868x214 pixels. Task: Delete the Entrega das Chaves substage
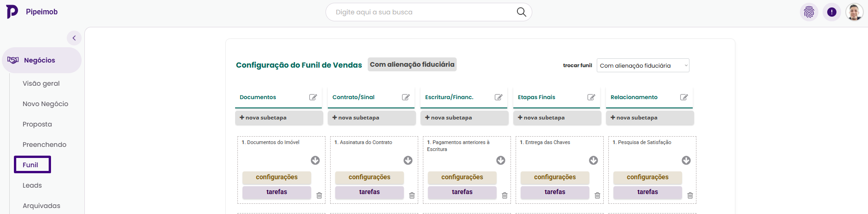coord(597,195)
